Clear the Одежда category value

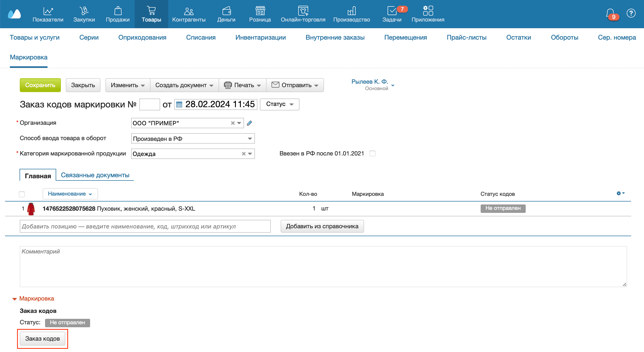tap(244, 154)
